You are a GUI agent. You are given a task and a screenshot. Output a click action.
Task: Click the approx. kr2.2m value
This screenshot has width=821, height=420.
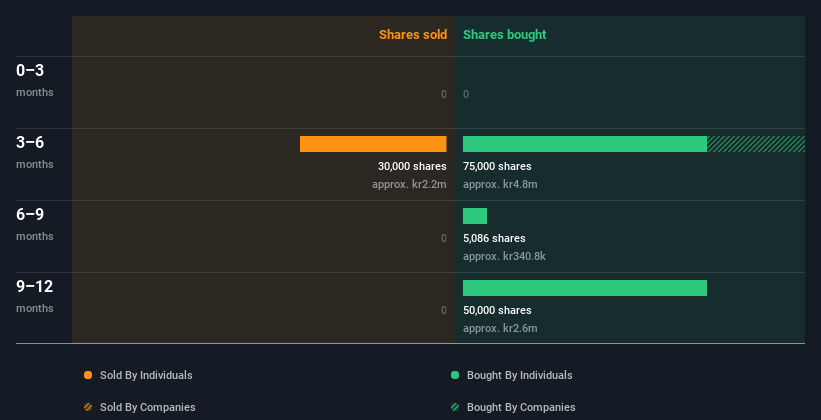pyautogui.click(x=409, y=184)
